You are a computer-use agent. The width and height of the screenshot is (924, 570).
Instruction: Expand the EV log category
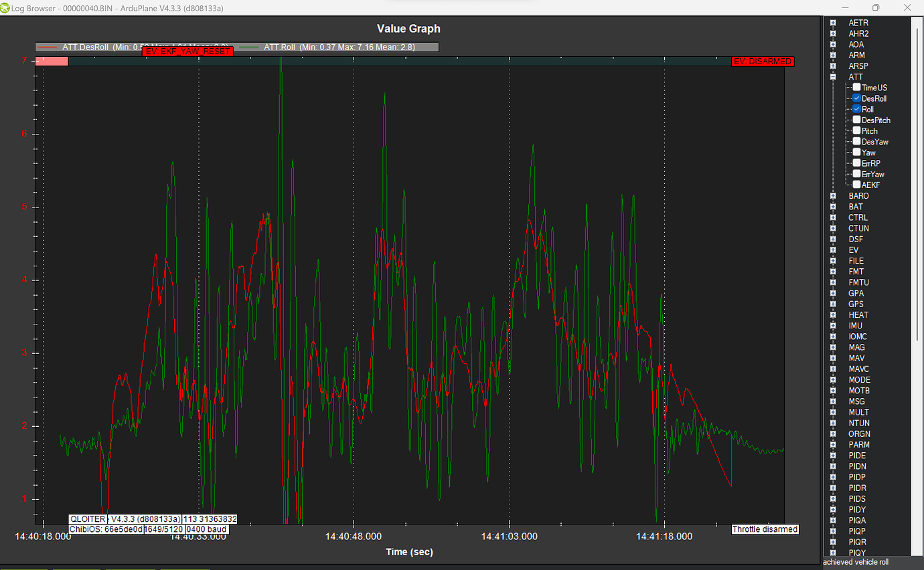[x=832, y=250]
